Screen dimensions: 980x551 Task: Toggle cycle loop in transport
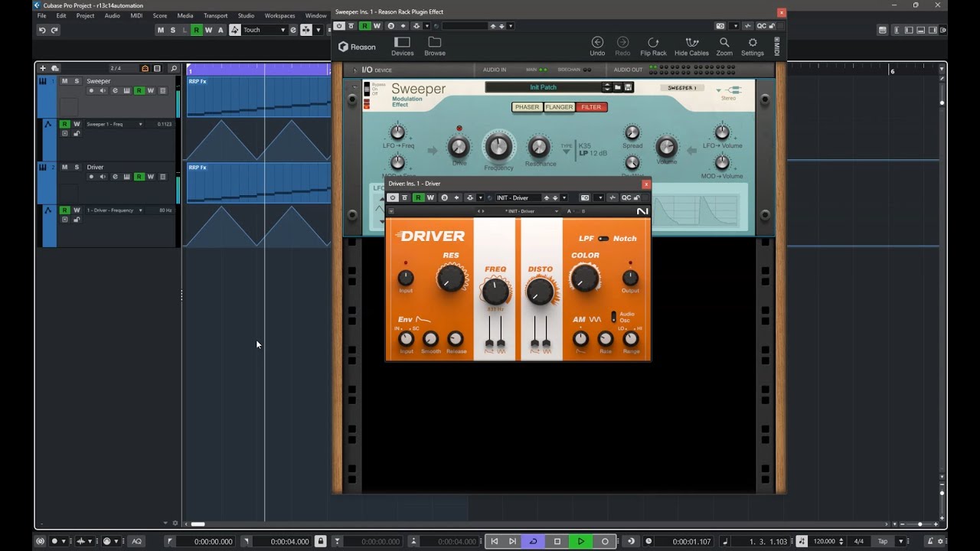click(534, 541)
